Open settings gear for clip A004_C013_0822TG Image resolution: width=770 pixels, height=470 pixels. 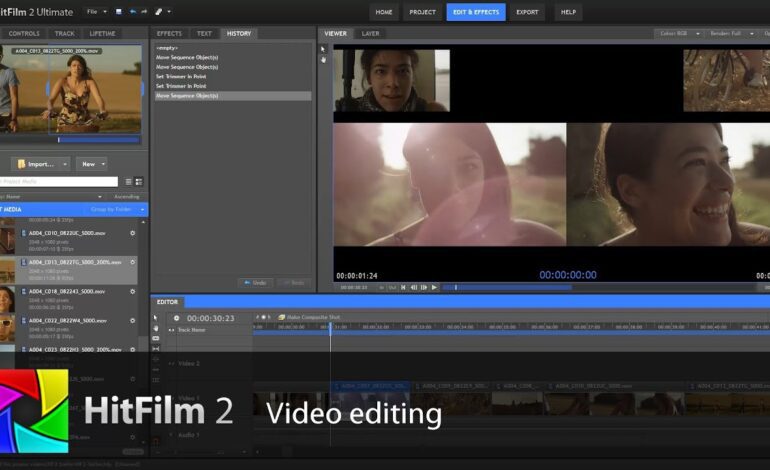132,262
